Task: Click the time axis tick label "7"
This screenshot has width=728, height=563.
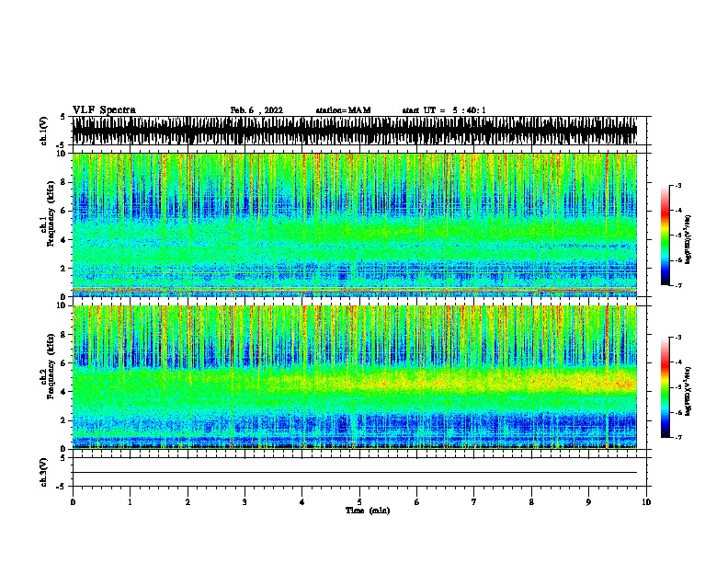Action: coord(474,502)
